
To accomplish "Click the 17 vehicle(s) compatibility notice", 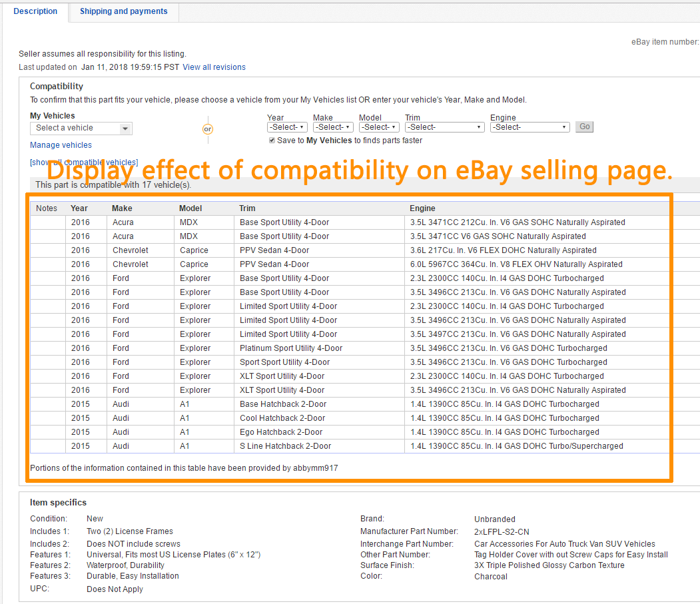I will pyautogui.click(x=113, y=185).
